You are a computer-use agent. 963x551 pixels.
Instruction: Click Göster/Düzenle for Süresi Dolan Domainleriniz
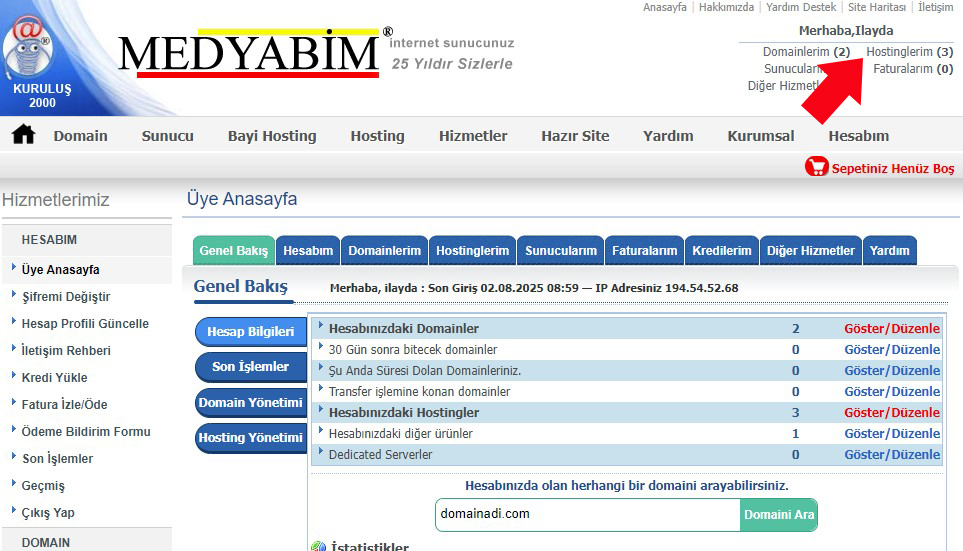click(892, 370)
